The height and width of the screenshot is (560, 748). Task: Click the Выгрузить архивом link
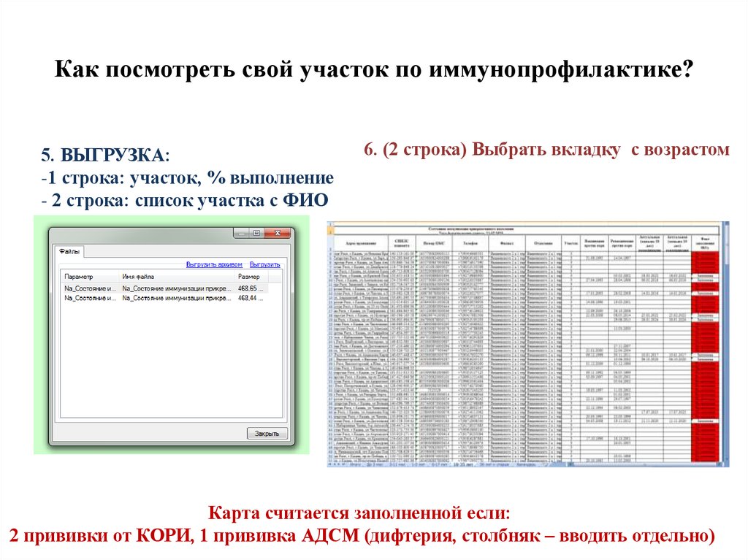click(x=214, y=264)
